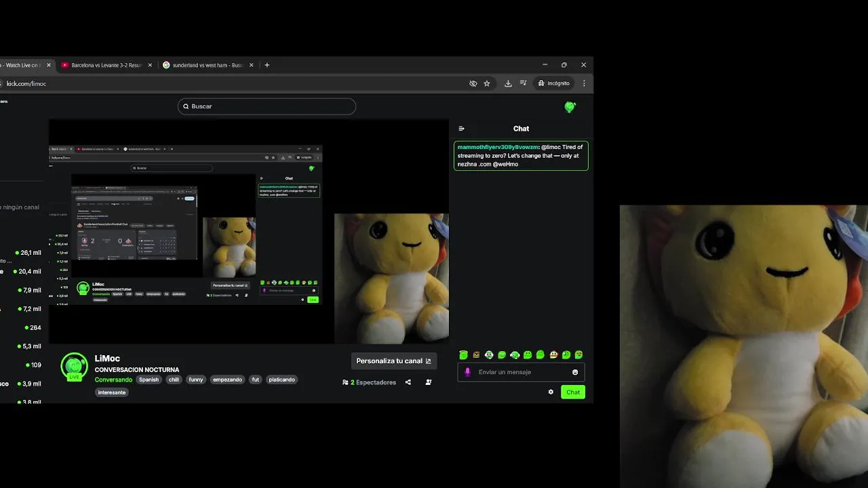Click the sidebar channel with 20,4 mil viewers
The height and width of the screenshot is (488, 868).
point(22,272)
